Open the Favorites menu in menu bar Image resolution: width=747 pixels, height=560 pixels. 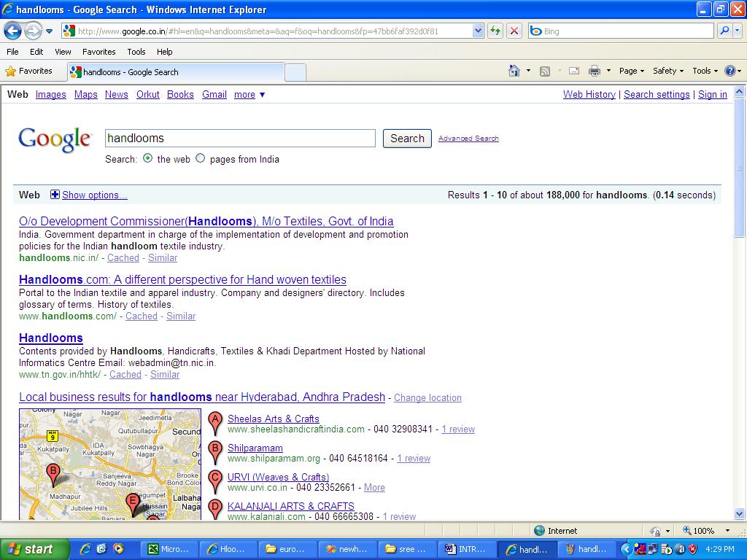click(x=98, y=52)
